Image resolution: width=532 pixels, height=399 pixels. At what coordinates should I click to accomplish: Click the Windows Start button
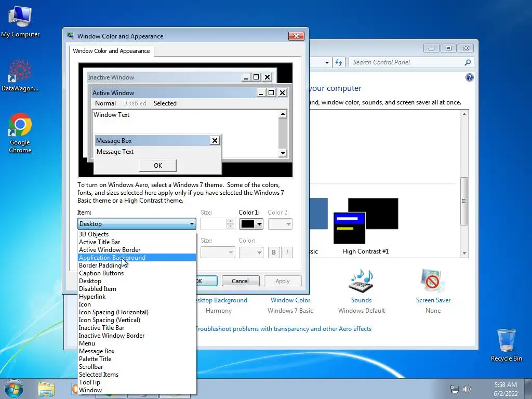point(14,389)
